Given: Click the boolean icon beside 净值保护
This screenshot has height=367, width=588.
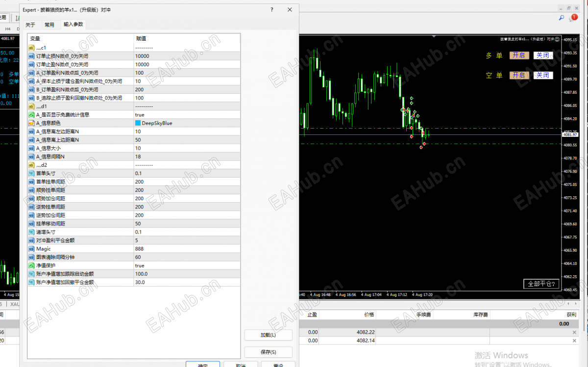Looking at the screenshot, I should [31, 265].
